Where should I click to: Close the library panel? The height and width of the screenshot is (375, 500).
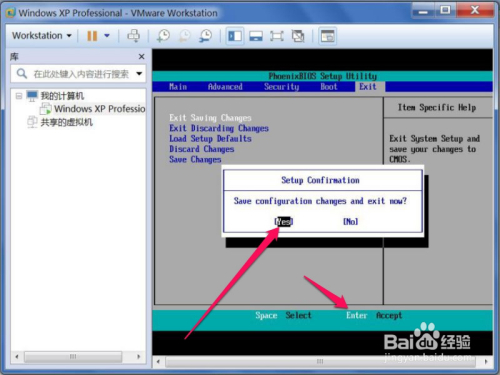click(142, 57)
